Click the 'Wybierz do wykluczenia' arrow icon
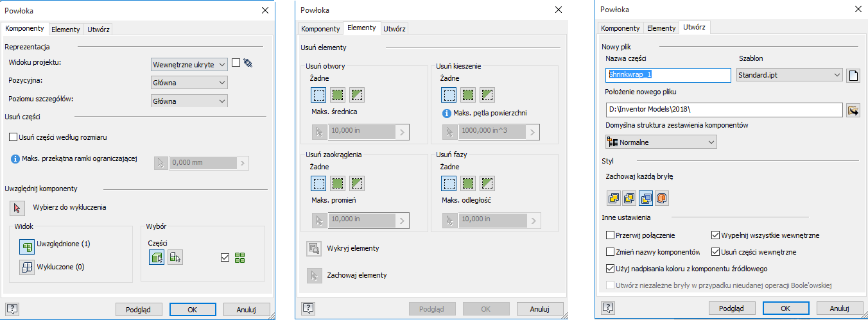 point(17,208)
